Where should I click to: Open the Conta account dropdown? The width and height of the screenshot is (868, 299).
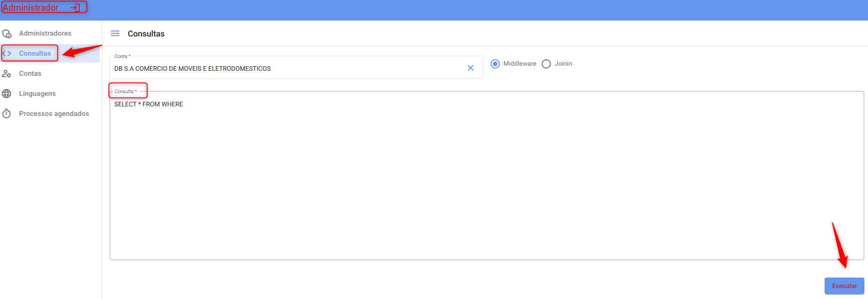pyautogui.click(x=288, y=68)
